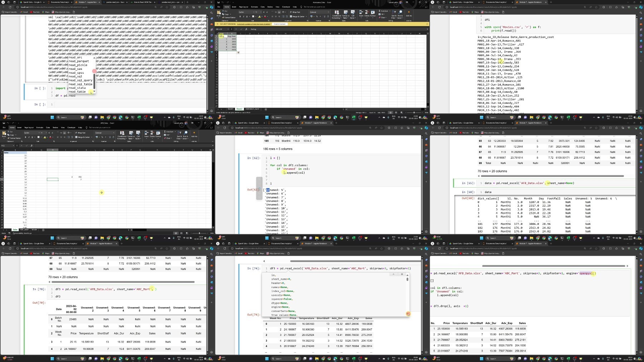The height and width of the screenshot is (362, 644).
Task: Click Format Painter in AFB_Data Excel ribbon
Action: tap(14, 138)
